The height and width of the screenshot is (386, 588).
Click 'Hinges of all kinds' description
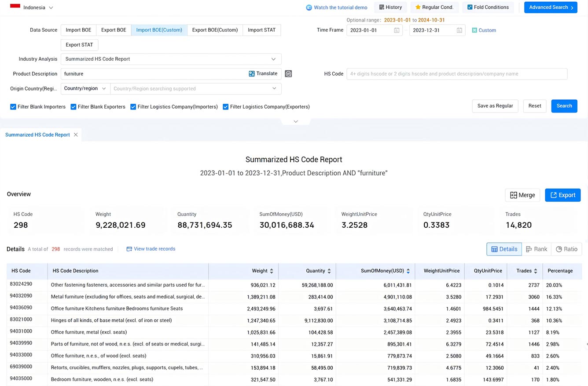[x=111, y=320]
